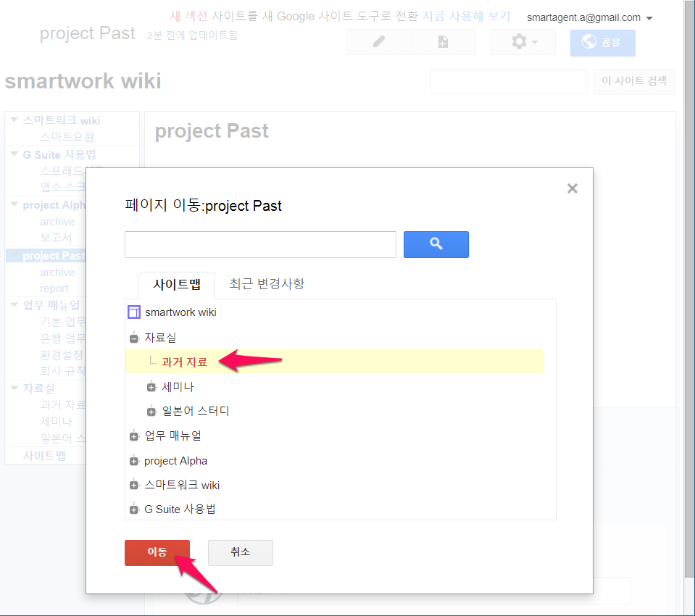Click the 취소 button
The image size is (695, 616).
click(x=240, y=552)
